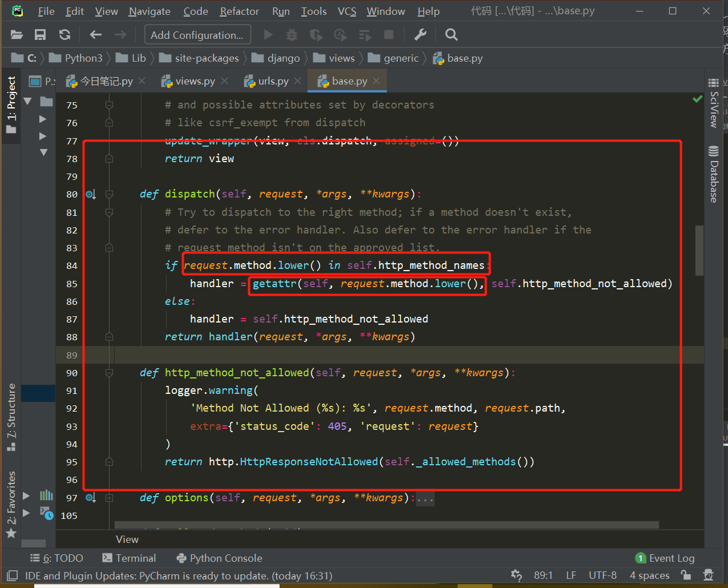Click the Add Configuration button
Image resolution: width=728 pixels, height=588 pixels.
pos(197,35)
